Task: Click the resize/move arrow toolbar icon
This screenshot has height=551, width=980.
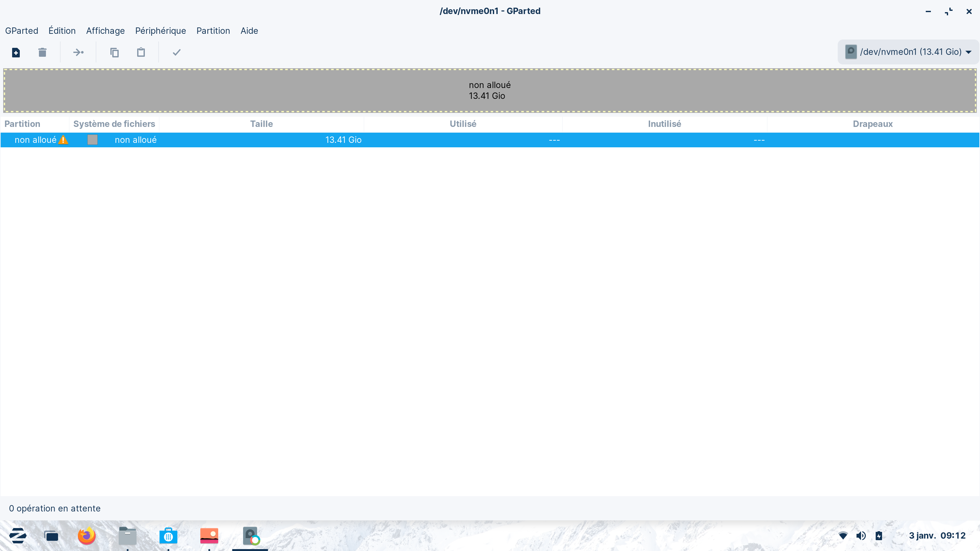Action: tap(78, 53)
